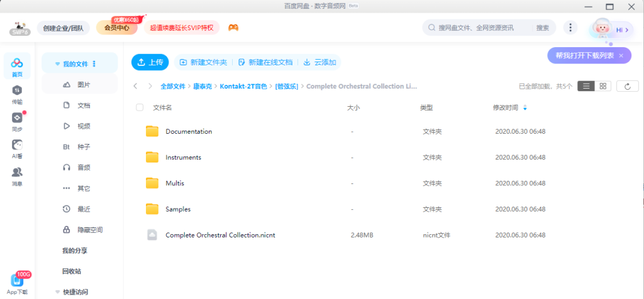Click 帮我打开下载列表 suggestion
The image size is (644, 299).
585,55
